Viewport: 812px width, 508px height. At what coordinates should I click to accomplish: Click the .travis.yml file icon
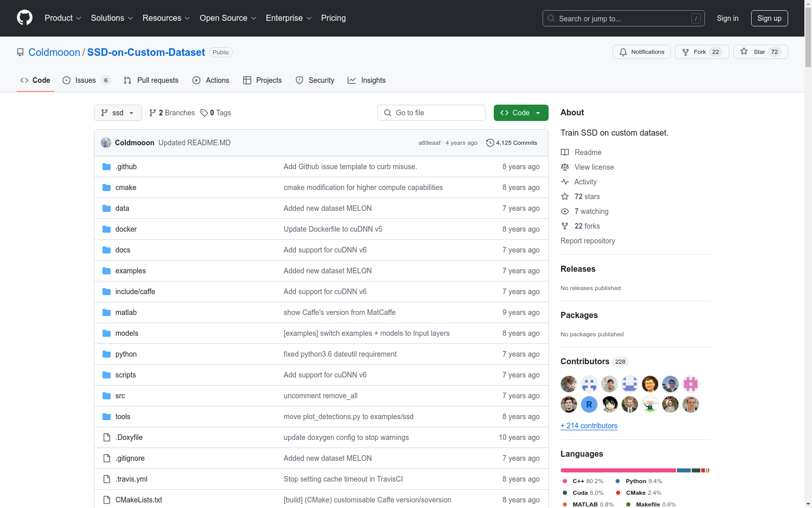pos(107,479)
